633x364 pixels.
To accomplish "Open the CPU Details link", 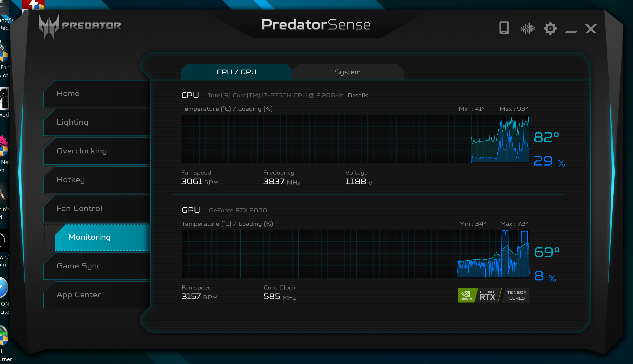I will [358, 95].
